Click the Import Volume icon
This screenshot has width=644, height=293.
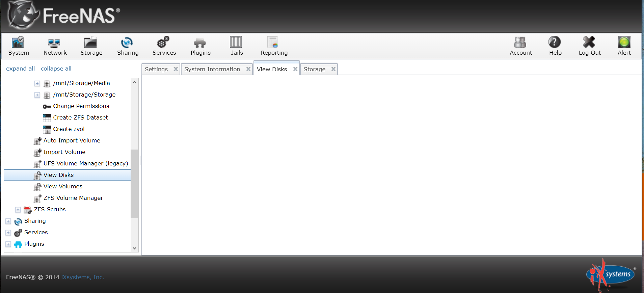pyautogui.click(x=37, y=152)
